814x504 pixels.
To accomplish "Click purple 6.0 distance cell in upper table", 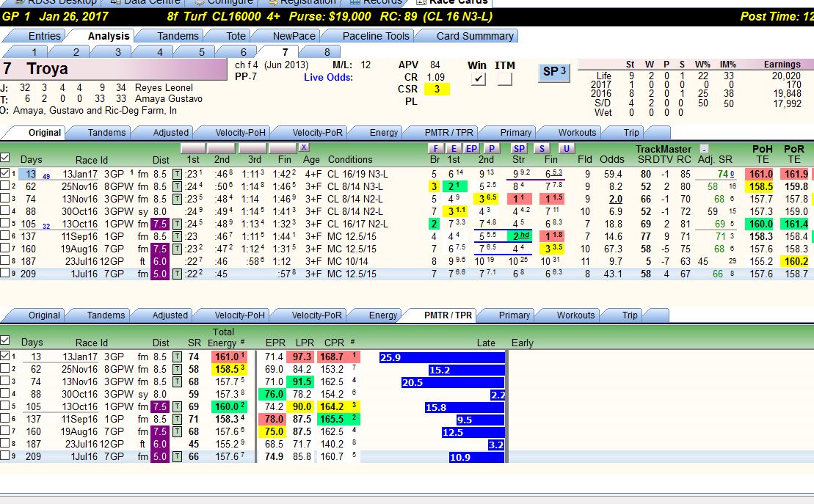I will tap(160, 261).
